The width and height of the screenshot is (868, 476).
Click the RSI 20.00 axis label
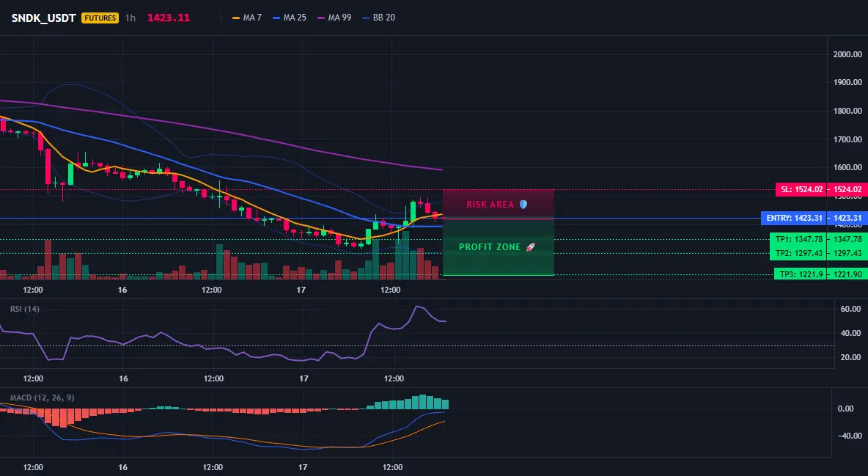pos(851,357)
